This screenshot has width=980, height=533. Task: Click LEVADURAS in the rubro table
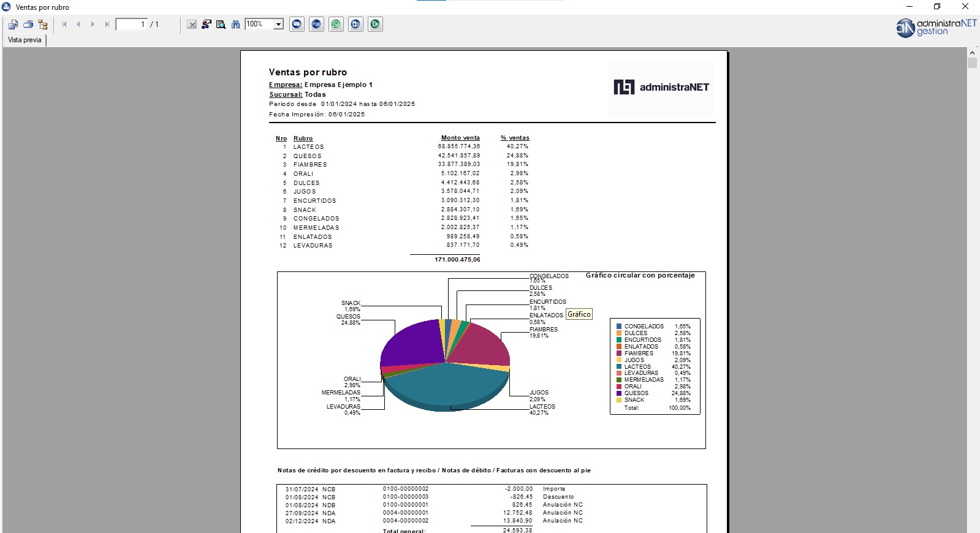coord(313,246)
